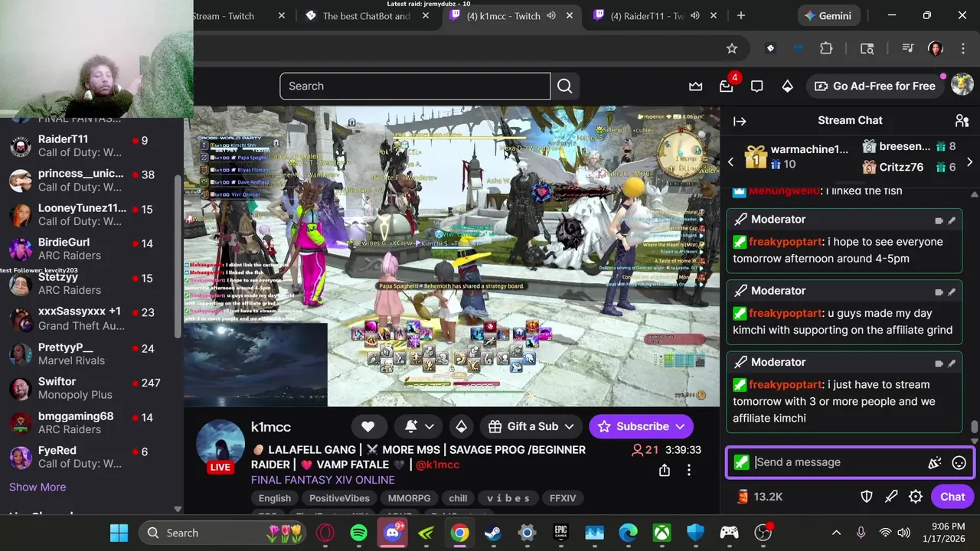Open the Gemini button in Chrome
The image size is (980, 551).
828,16
